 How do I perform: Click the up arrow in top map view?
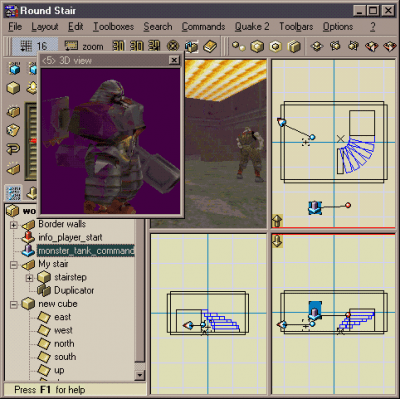(277, 221)
